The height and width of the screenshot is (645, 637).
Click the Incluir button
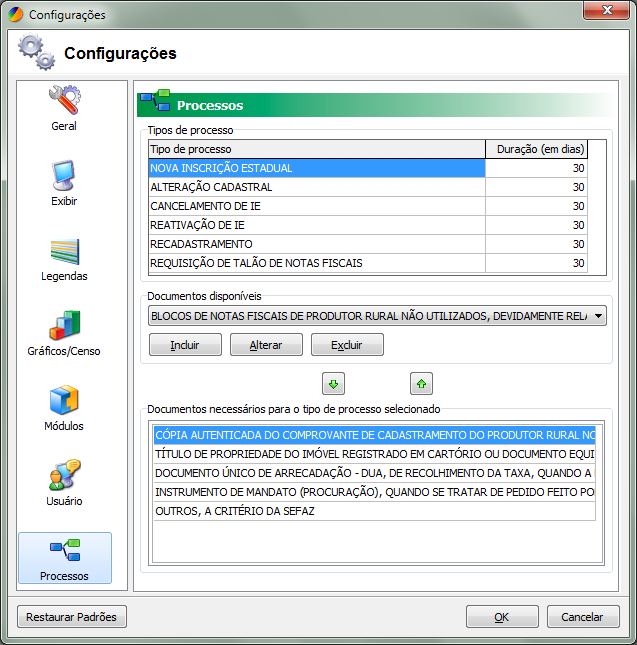(x=185, y=345)
